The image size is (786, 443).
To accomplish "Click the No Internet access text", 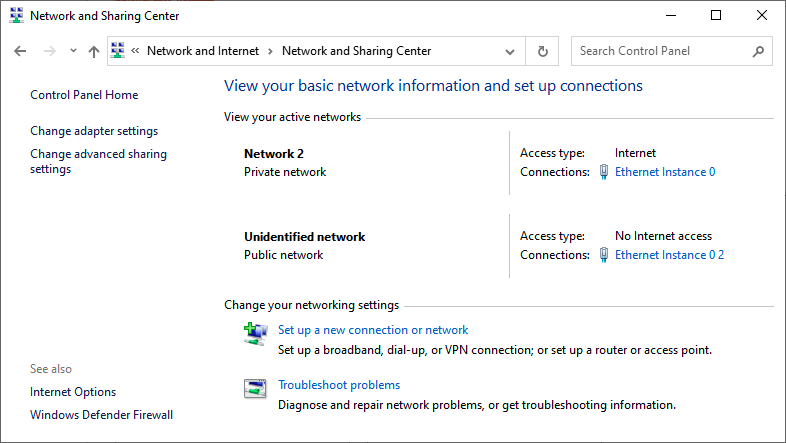I will click(663, 236).
